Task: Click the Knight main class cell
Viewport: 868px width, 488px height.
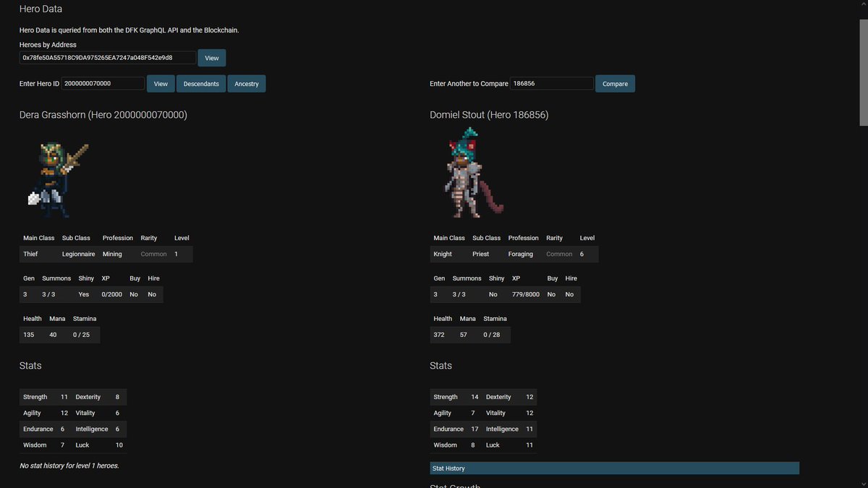Action: tap(443, 253)
